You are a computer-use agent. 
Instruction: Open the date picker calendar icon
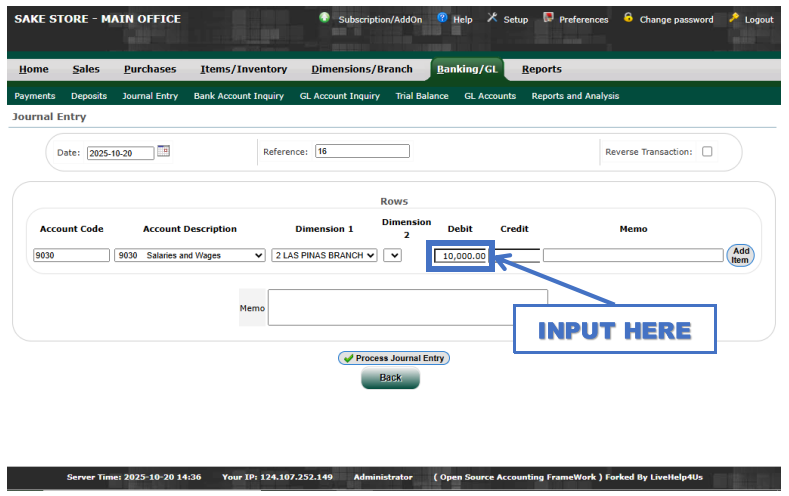tap(164, 152)
